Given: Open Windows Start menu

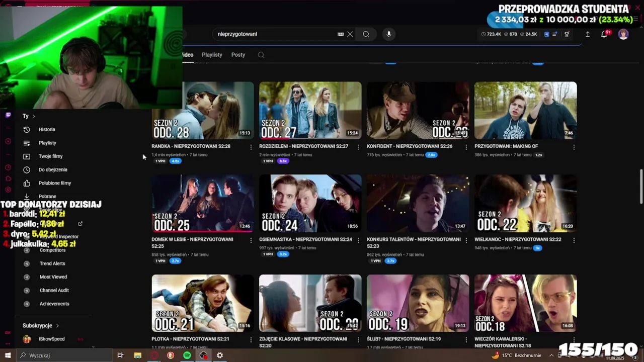Looking at the screenshot, I should [x=8, y=355].
